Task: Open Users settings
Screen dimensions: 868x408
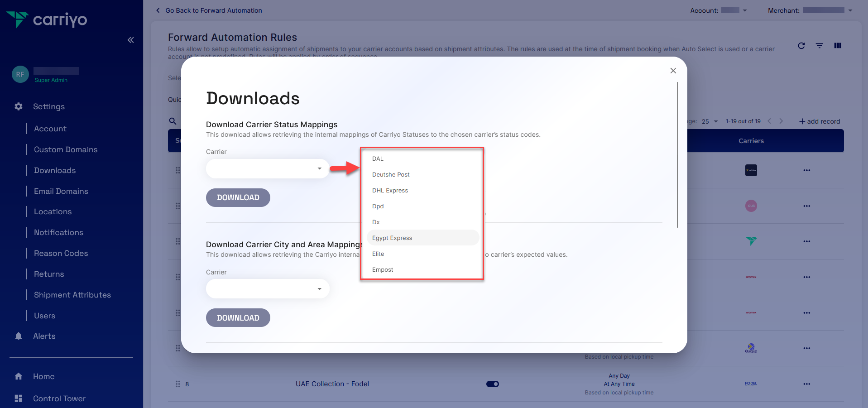Action: click(x=44, y=316)
